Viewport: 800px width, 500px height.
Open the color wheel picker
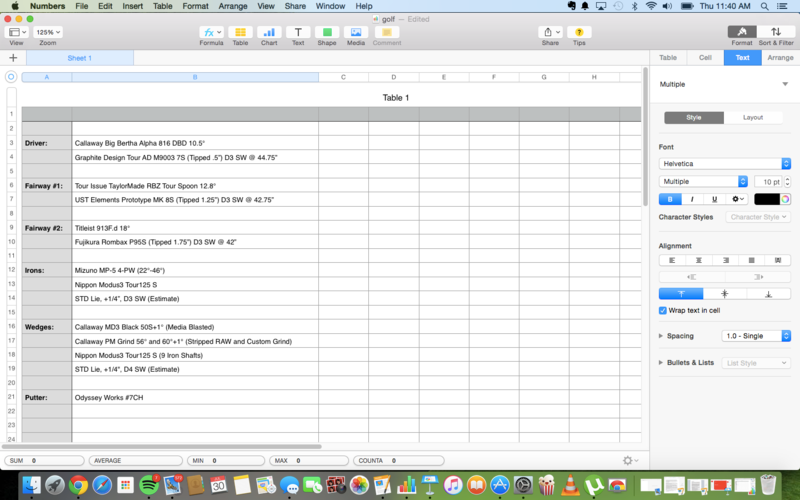(785, 199)
